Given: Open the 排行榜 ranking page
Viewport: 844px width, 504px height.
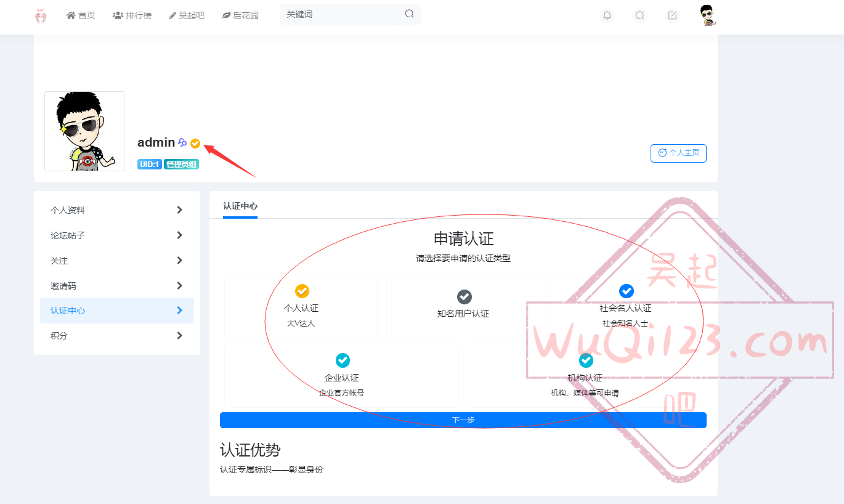Looking at the screenshot, I should tap(132, 15).
